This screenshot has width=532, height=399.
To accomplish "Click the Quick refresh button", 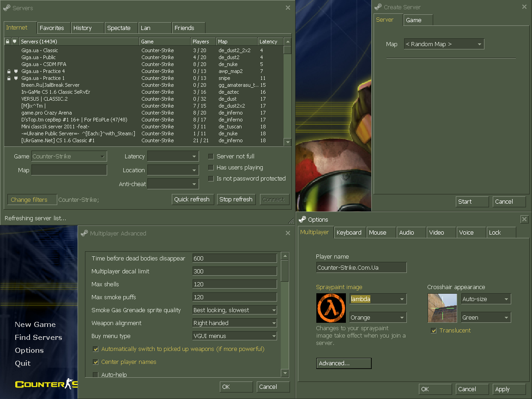I will coord(193,199).
